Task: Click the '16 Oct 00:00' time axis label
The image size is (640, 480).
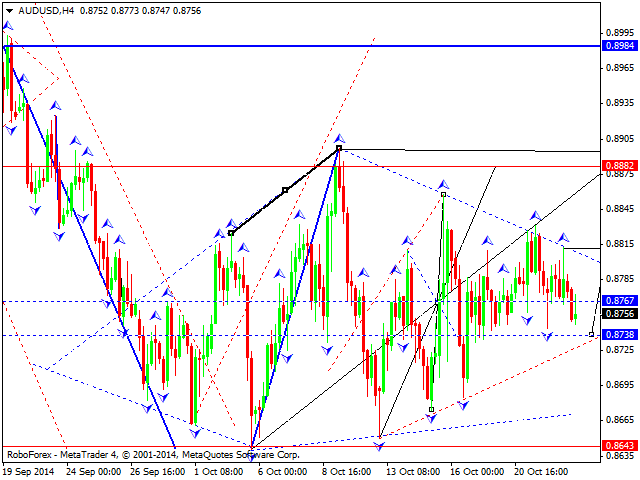Action: tap(477, 472)
